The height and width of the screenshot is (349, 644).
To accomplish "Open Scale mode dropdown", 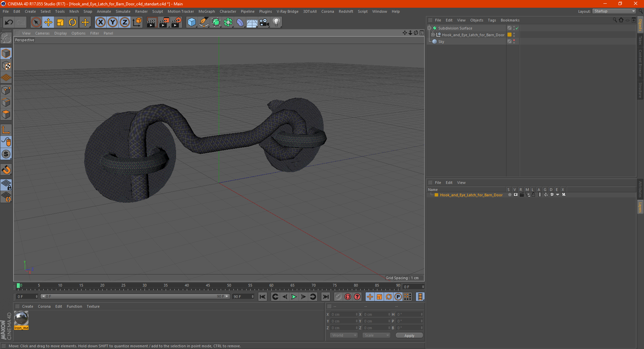I will [x=376, y=336].
